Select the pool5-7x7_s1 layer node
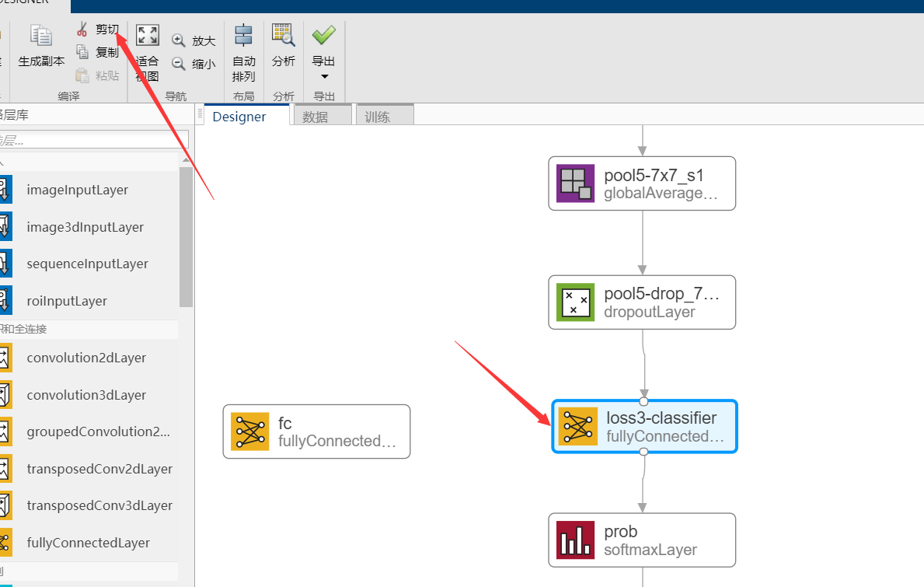924x587 pixels. point(642,183)
